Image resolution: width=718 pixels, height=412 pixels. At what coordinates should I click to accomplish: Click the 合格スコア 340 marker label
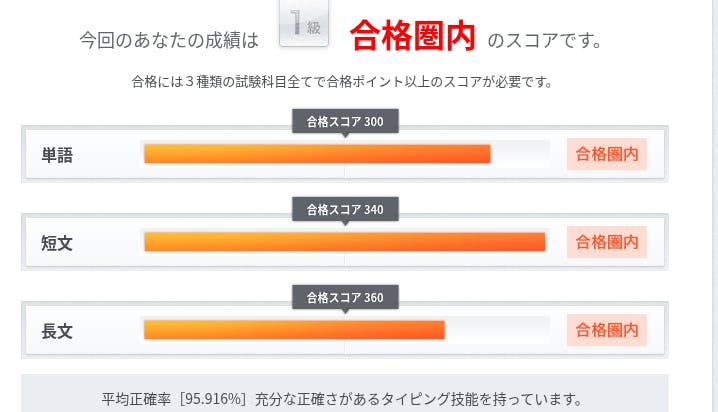coord(345,209)
